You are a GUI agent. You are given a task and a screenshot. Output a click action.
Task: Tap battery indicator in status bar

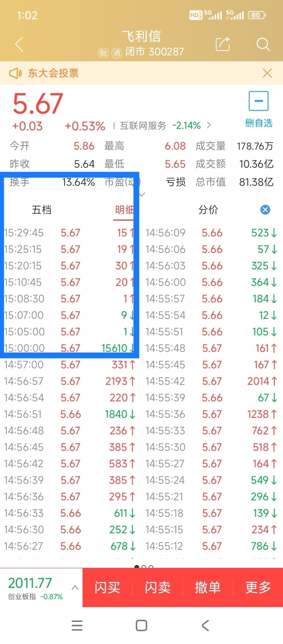(257, 15)
